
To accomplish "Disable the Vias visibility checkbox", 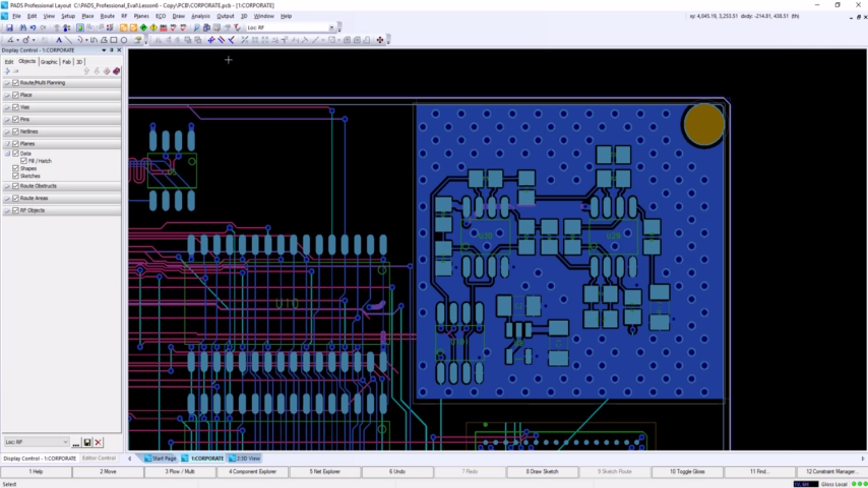I will pos(16,107).
